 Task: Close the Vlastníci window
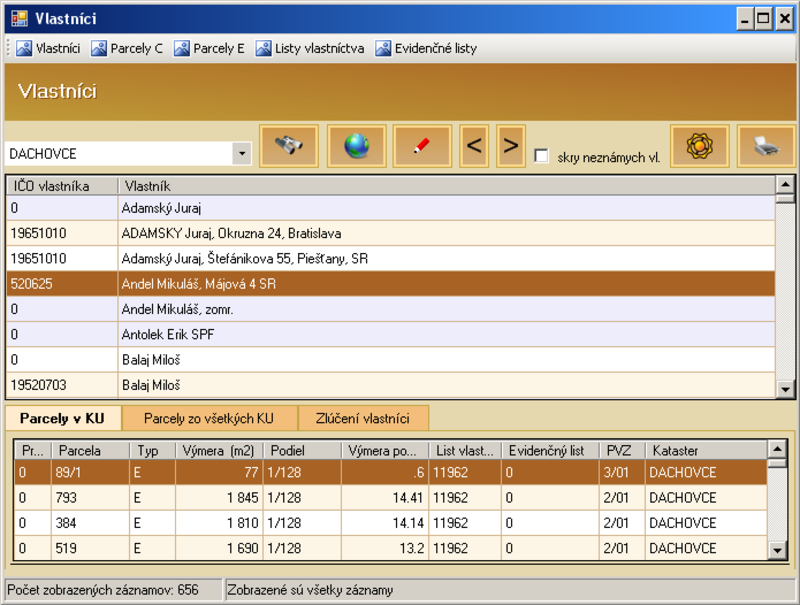(784, 19)
